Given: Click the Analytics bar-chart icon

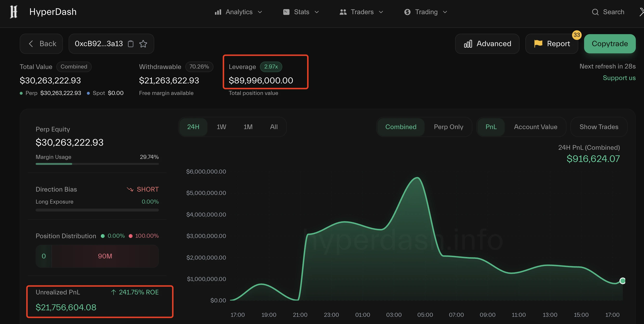Looking at the screenshot, I should tap(218, 12).
